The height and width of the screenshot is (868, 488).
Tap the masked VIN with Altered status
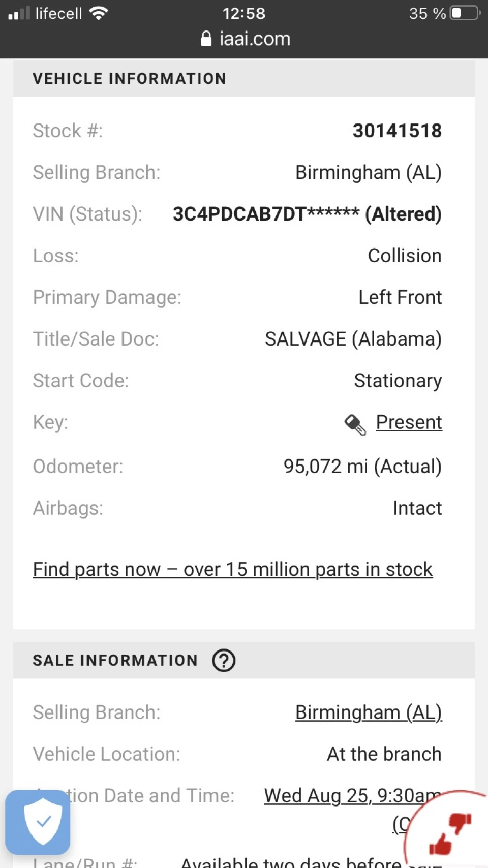[307, 214]
